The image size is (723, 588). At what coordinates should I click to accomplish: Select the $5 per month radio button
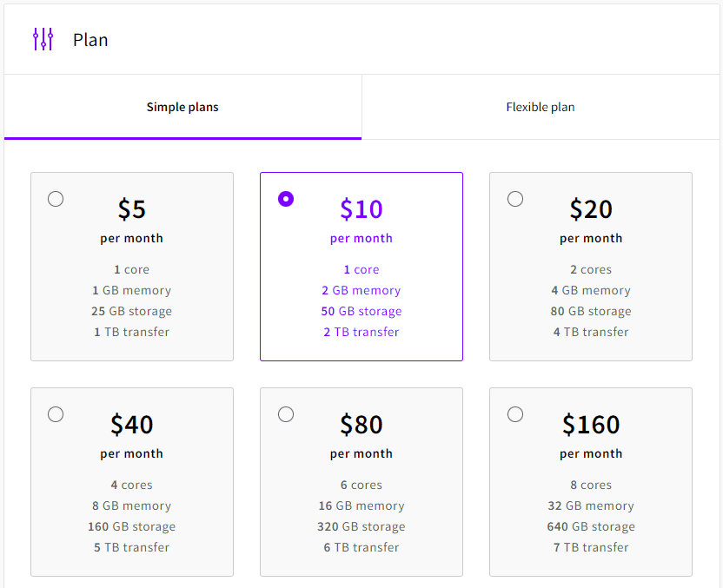[x=56, y=198]
